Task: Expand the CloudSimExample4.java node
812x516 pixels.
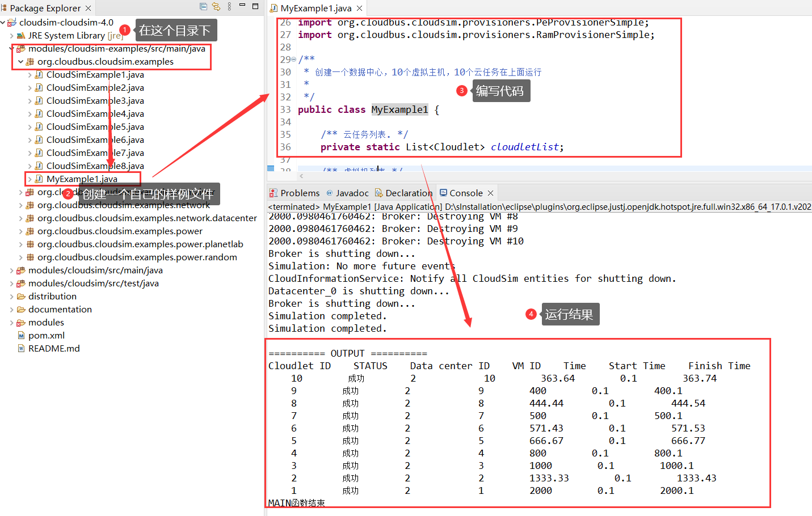Action: (30, 114)
